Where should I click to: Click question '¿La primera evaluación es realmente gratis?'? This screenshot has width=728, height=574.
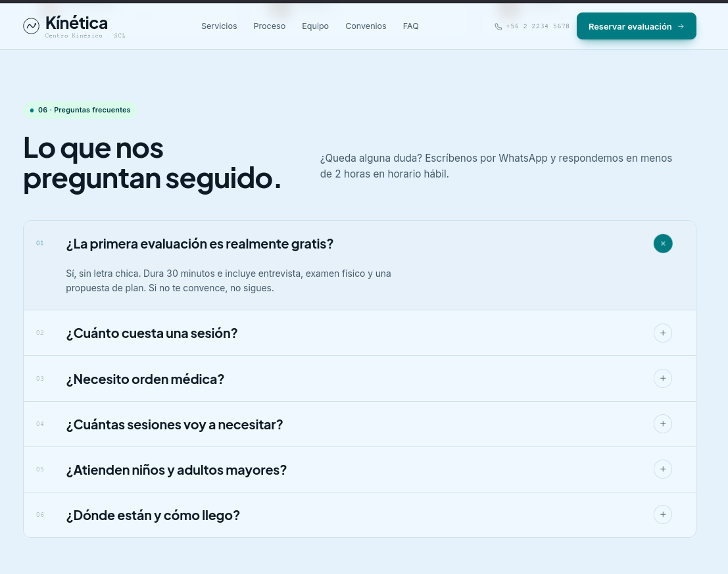tap(200, 244)
